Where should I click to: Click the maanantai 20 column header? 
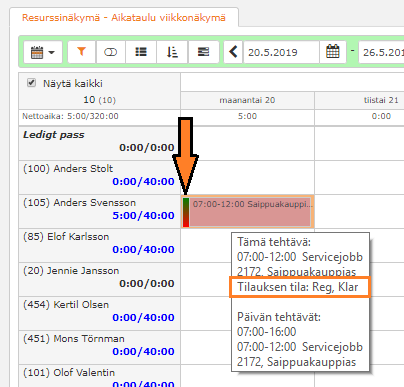click(x=247, y=100)
